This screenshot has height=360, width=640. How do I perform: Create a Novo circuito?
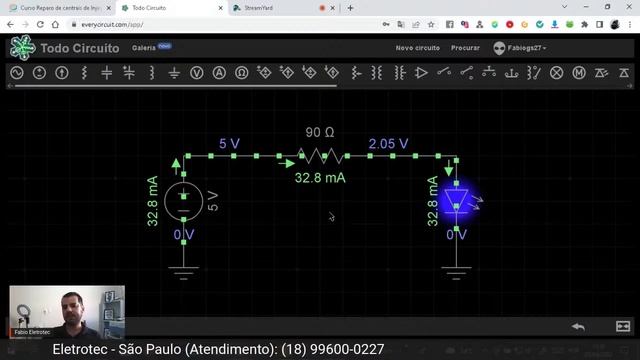pyautogui.click(x=418, y=48)
